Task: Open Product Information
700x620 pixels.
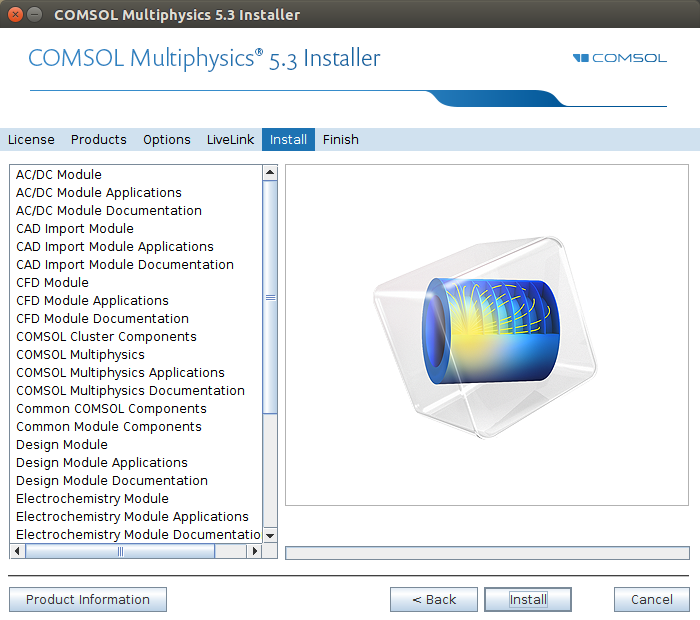Action: [x=88, y=600]
